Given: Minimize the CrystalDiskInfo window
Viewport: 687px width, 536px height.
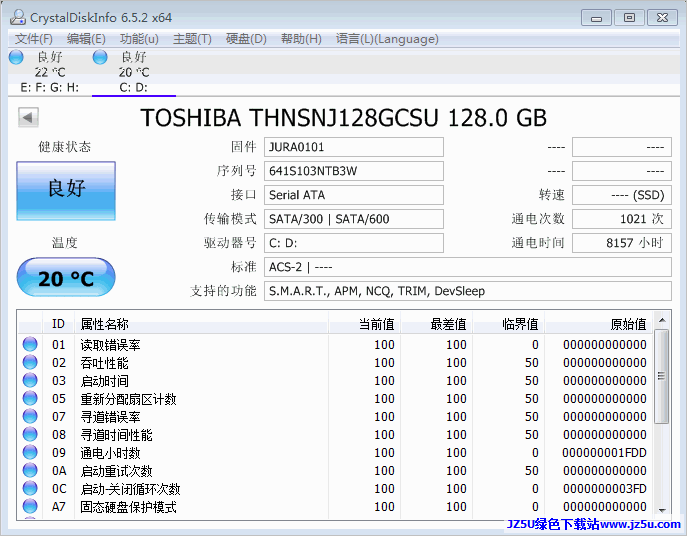Looking at the screenshot, I should [596, 18].
